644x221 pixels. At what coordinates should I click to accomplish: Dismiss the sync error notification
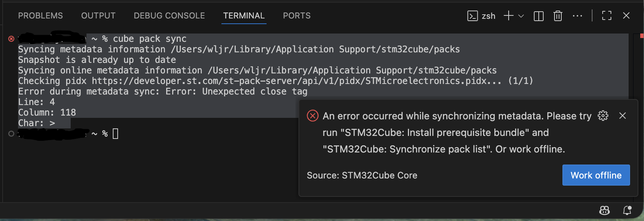click(x=623, y=116)
